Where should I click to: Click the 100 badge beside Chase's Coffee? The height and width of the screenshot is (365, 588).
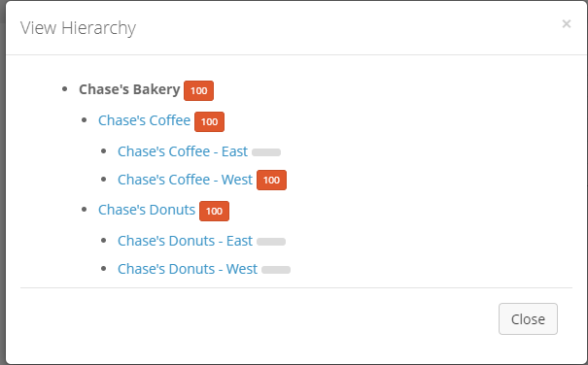209,121
